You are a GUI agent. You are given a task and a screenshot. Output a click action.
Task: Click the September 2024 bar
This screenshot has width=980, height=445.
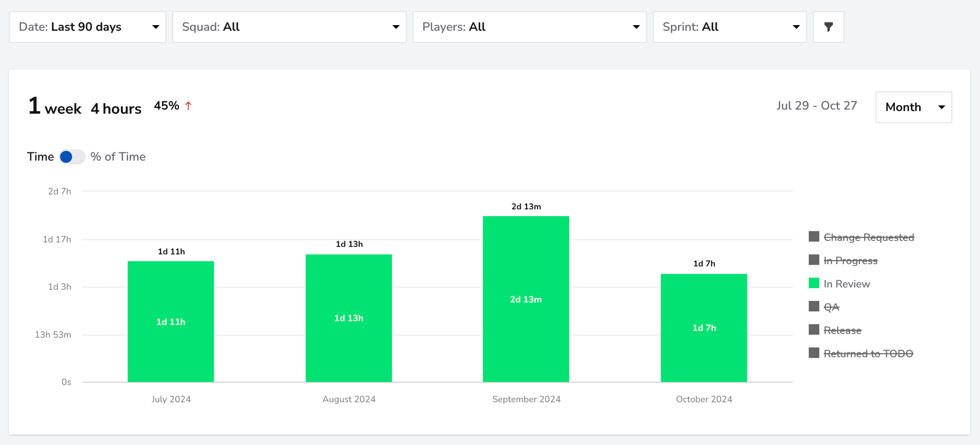pos(526,299)
